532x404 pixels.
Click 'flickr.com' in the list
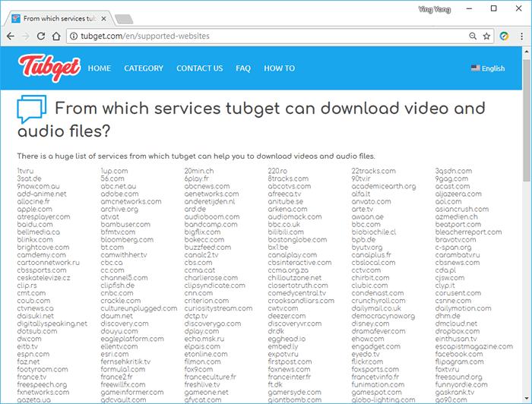point(367,361)
